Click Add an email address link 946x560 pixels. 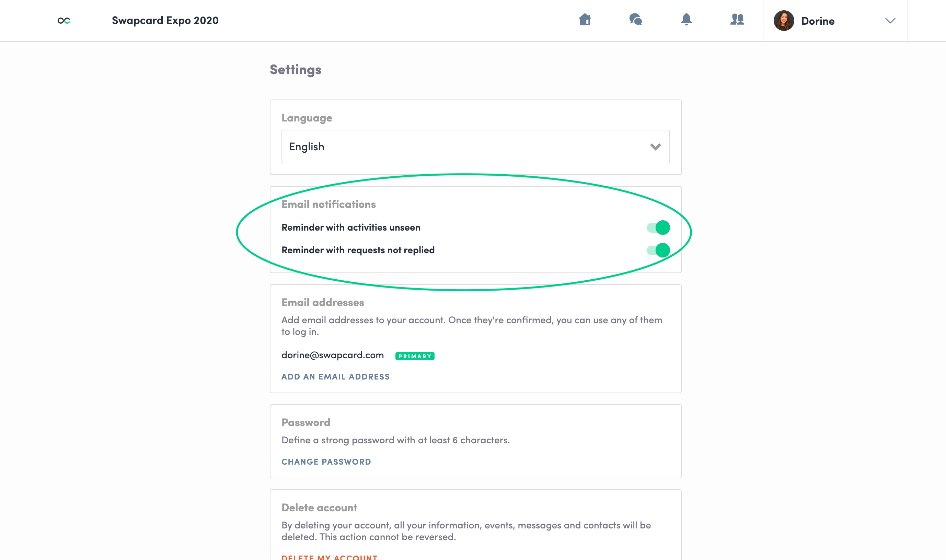[x=335, y=377]
